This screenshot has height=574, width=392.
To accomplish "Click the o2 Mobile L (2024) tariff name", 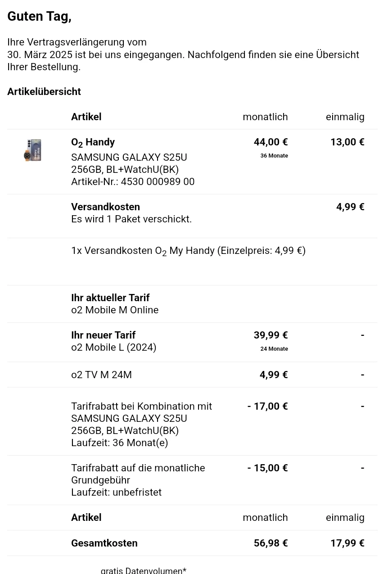I will coord(114,348).
